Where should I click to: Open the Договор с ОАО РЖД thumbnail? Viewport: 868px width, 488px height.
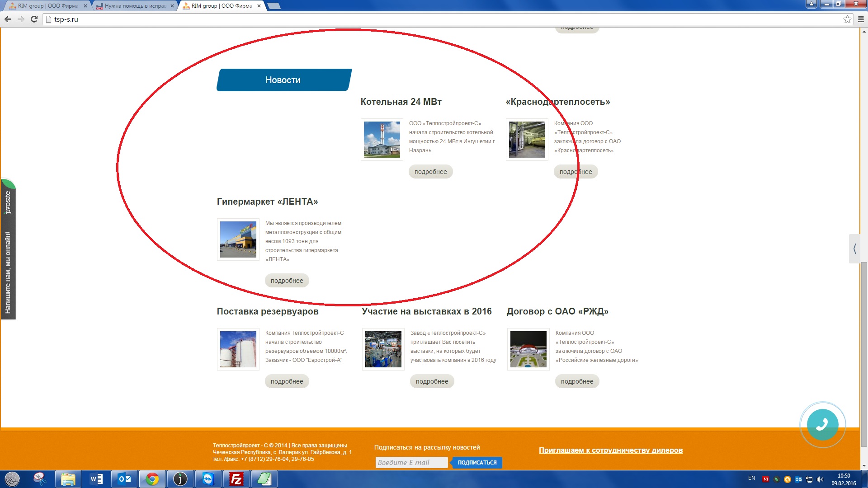(528, 349)
